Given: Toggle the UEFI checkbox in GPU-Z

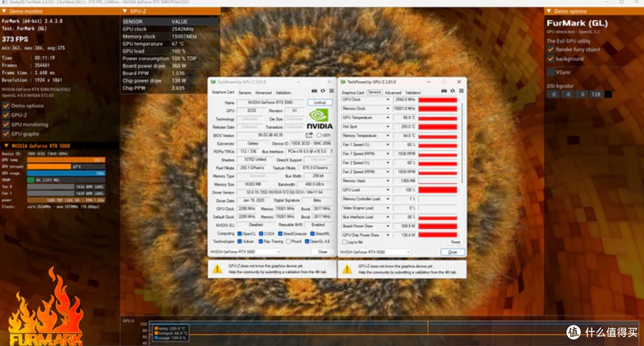Looking at the screenshot, I should (318, 135).
